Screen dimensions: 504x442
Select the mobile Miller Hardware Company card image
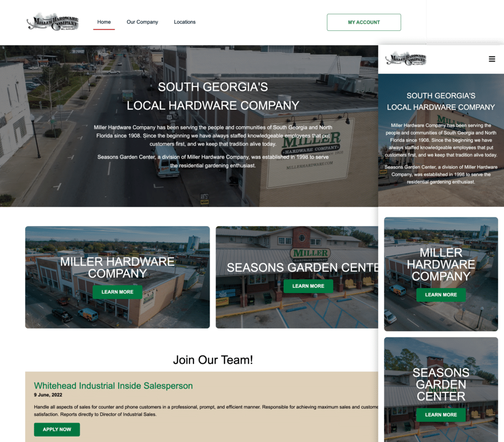tap(441, 274)
